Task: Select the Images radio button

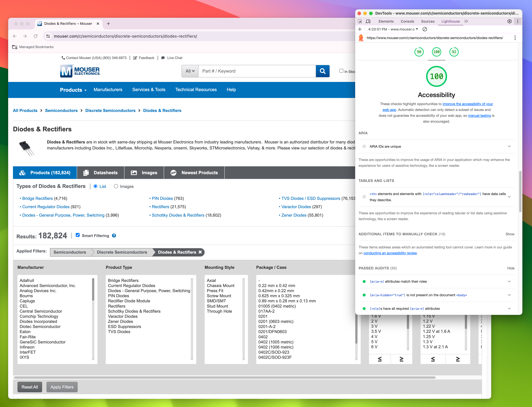Action: tap(116, 186)
